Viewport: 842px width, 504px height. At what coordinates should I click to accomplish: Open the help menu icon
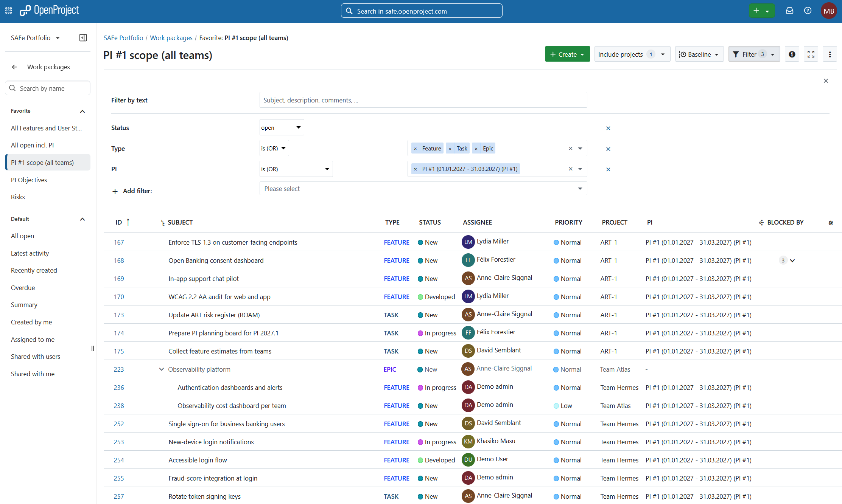tap(808, 11)
